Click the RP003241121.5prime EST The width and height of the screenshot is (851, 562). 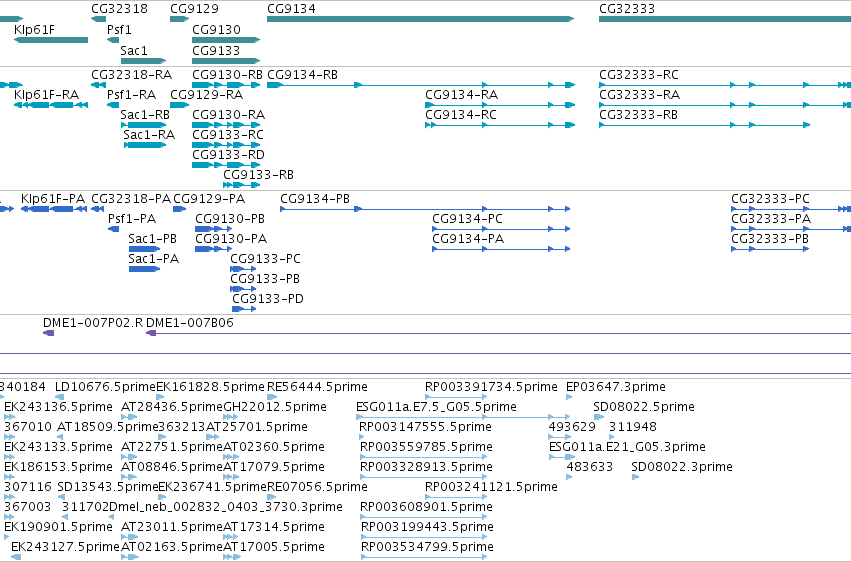pos(456,497)
